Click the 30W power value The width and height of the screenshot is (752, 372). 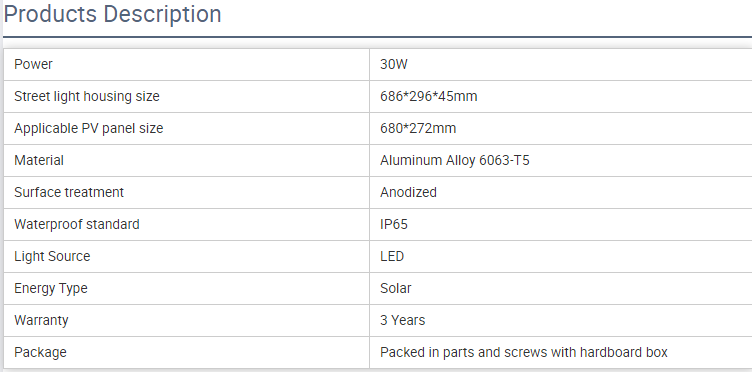pos(394,64)
